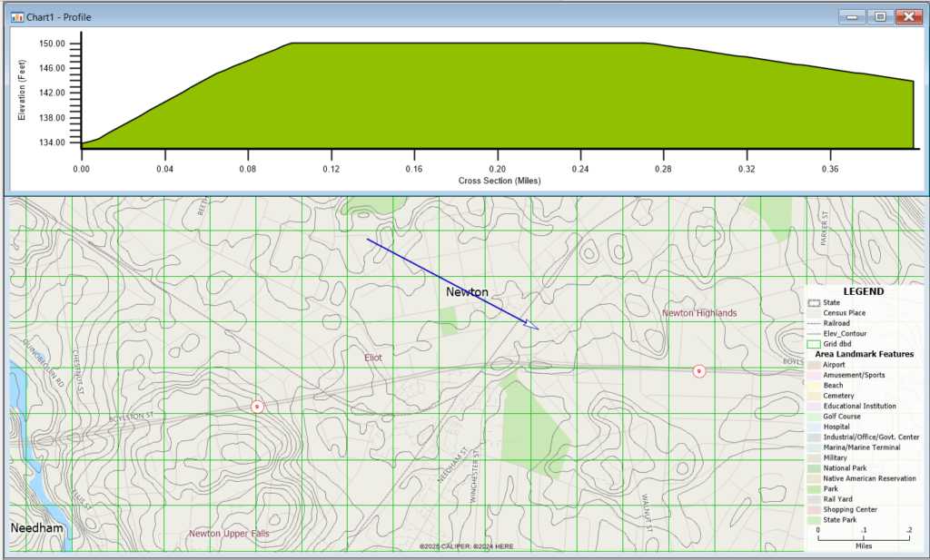Click the Newton Upper Falls label
This screenshot has width=930, height=560.
tap(229, 534)
